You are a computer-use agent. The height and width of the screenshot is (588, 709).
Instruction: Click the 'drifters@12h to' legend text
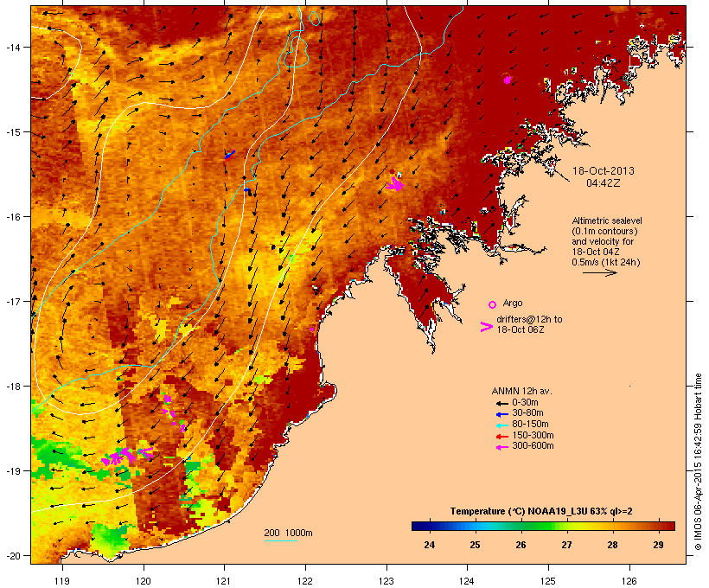pyautogui.click(x=529, y=319)
